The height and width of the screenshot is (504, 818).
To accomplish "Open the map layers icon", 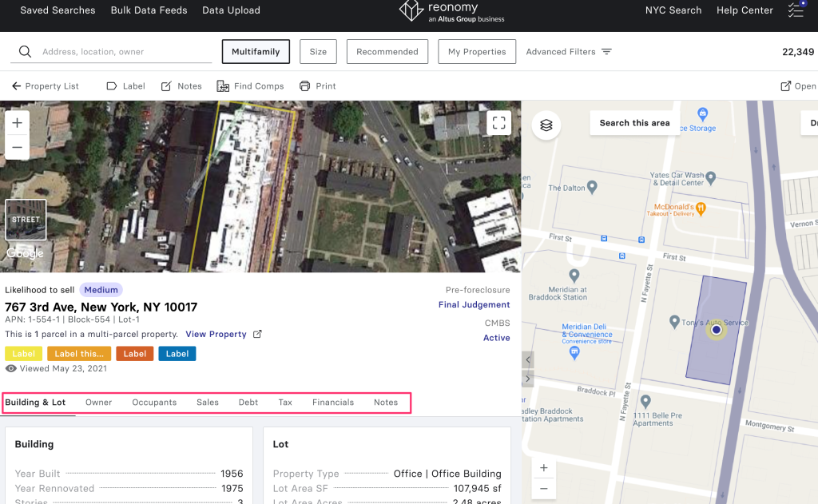I will pos(546,125).
